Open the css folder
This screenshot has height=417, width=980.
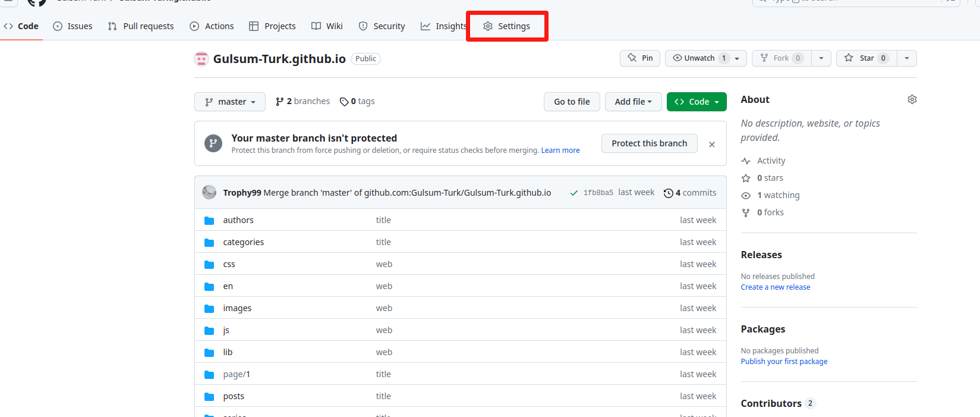click(x=229, y=264)
